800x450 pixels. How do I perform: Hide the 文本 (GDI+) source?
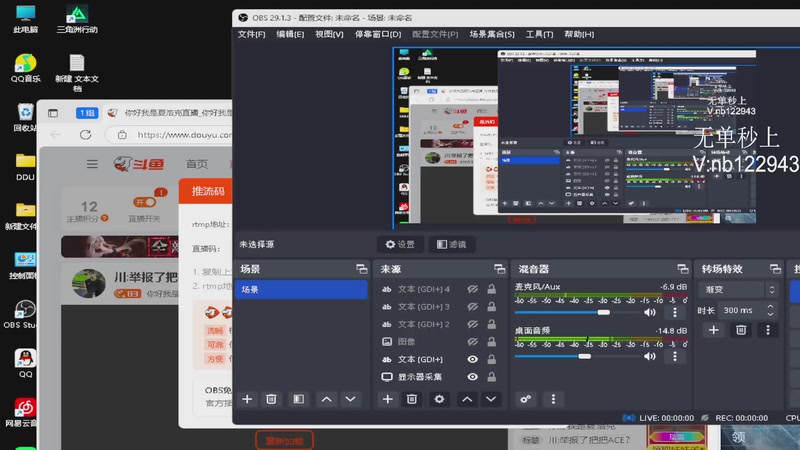tap(472, 359)
